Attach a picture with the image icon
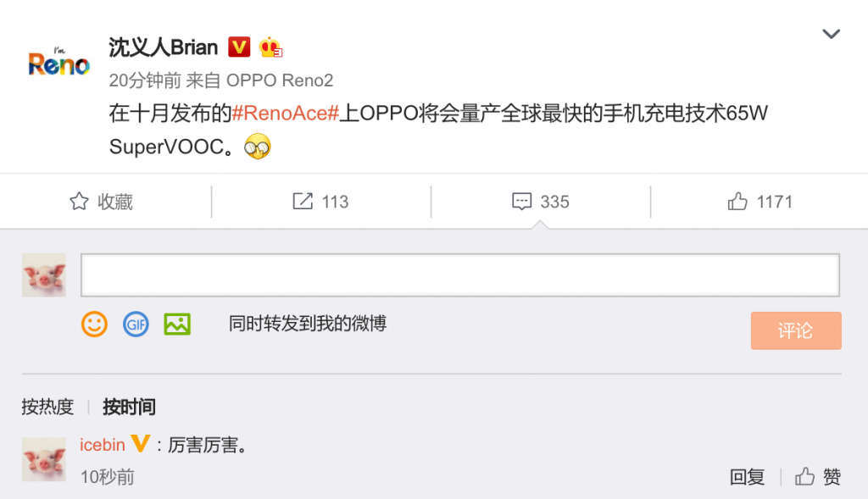Image resolution: width=868 pixels, height=499 pixels. [177, 324]
